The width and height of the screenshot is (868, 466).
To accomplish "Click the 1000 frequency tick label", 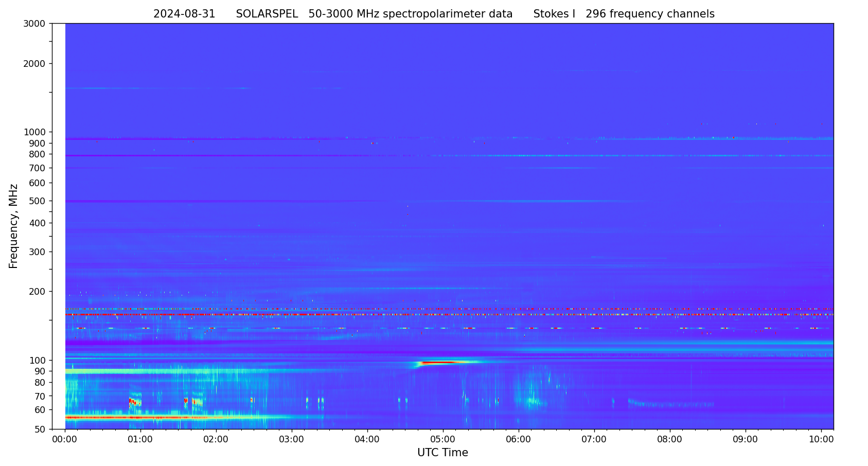I will pos(35,132).
